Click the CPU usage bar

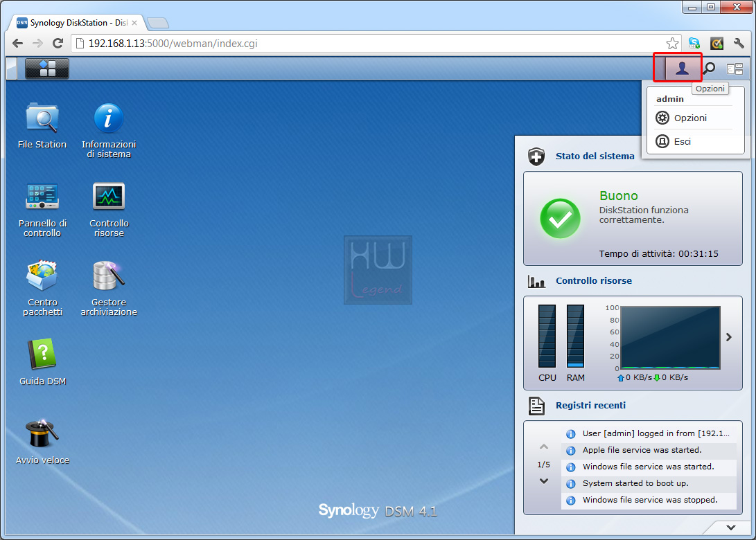pos(547,336)
